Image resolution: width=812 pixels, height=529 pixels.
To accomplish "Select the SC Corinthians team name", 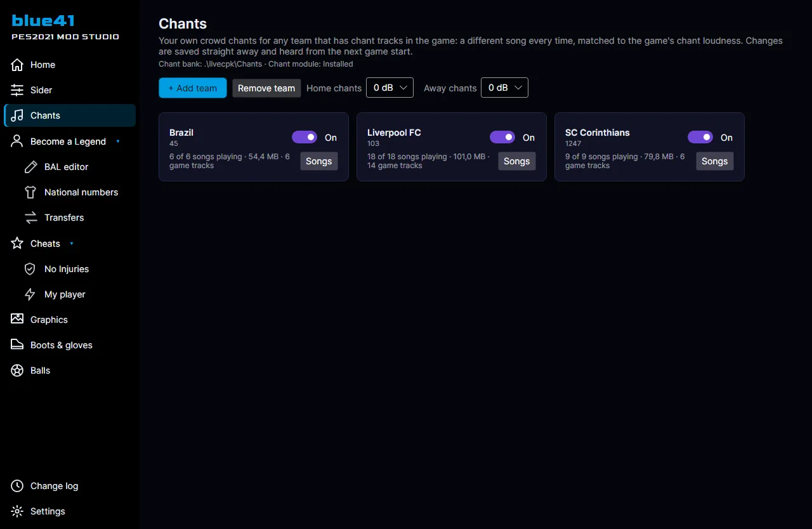I will tap(598, 133).
